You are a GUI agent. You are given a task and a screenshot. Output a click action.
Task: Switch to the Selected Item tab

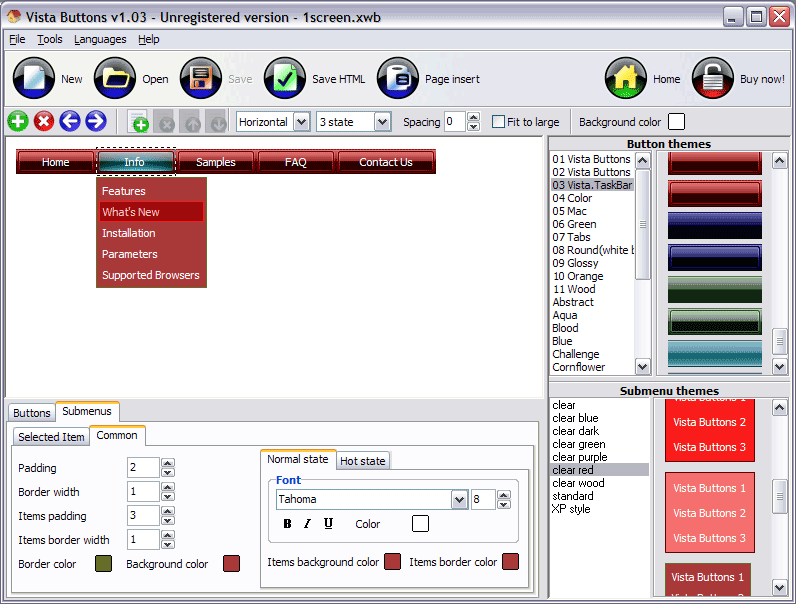coord(51,437)
